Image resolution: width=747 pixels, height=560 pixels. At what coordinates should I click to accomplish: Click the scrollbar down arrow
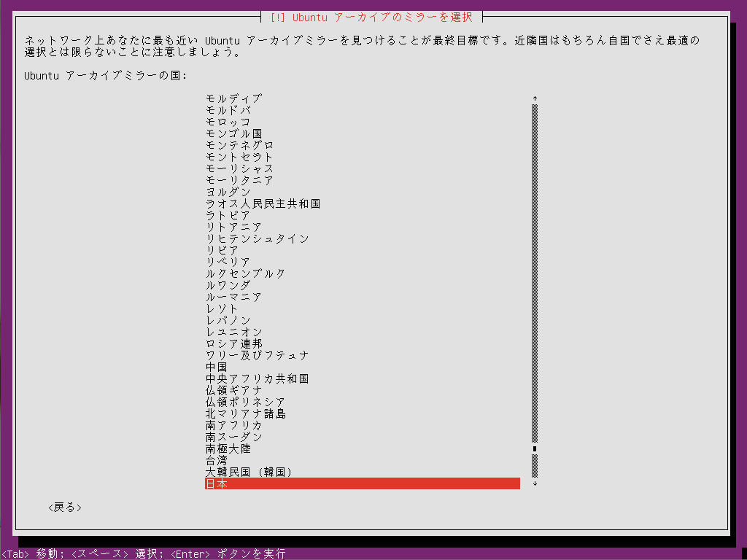535,484
